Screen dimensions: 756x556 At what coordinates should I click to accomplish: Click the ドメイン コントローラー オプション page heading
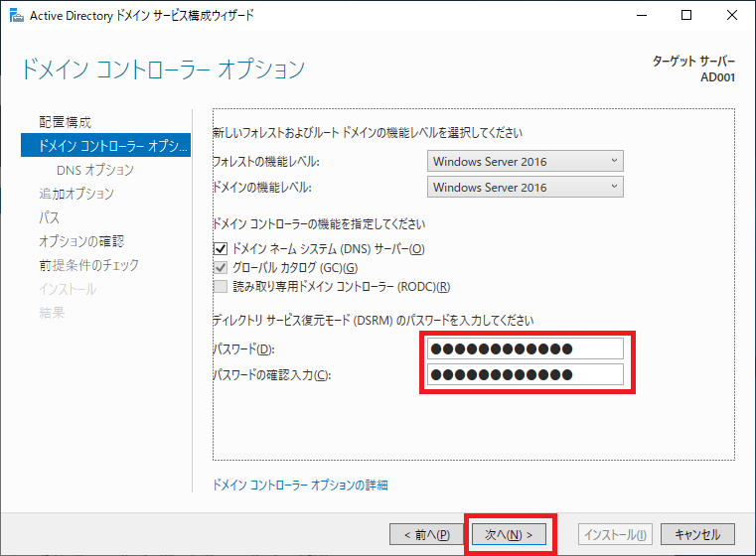pyautogui.click(x=164, y=69)
